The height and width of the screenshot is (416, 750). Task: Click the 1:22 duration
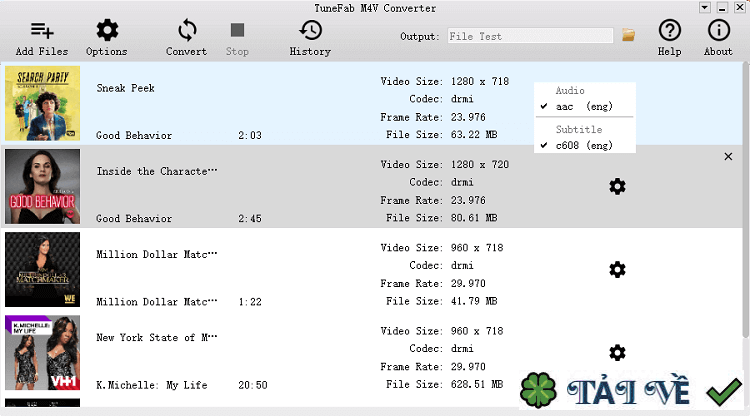click(250, 302)
